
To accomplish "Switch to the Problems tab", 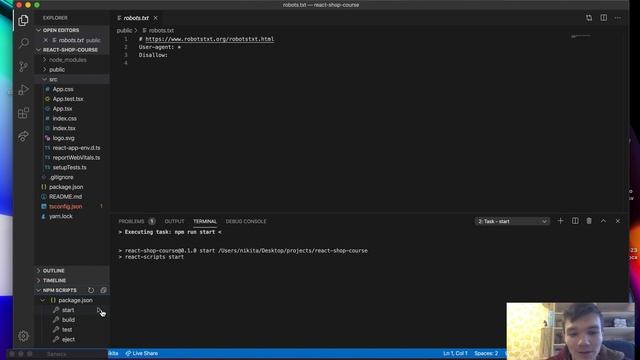I will [131, 221].
